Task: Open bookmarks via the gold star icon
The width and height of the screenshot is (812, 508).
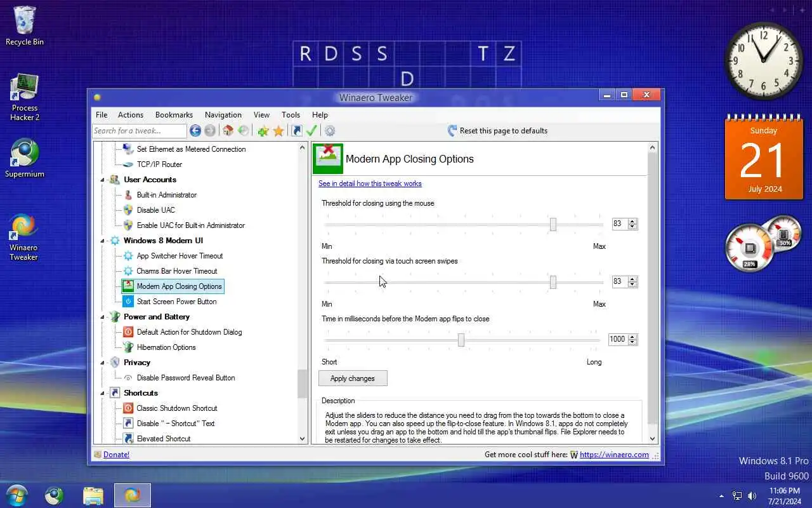Action: click(x=278, y=131)
